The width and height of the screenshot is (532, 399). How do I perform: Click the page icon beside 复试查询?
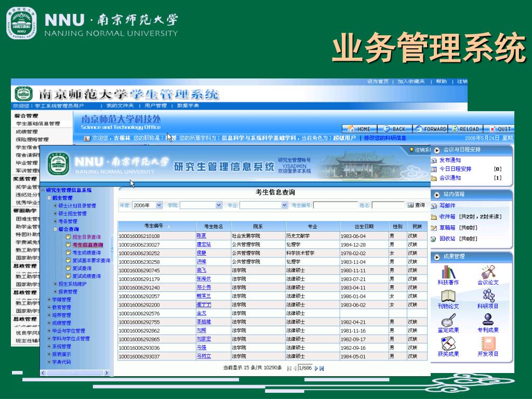pyautogui.click(x=68, y=269)
